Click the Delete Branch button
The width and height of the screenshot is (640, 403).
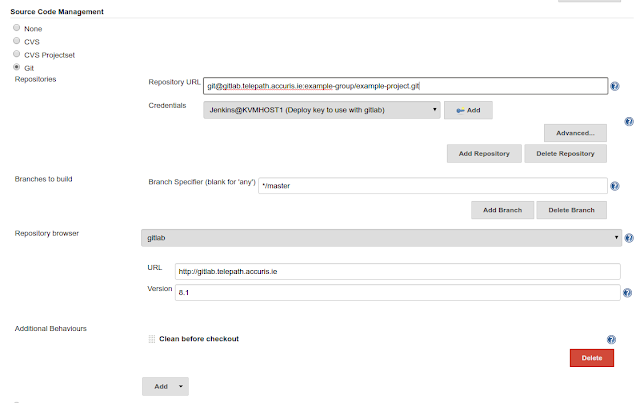tap(571, 210)
